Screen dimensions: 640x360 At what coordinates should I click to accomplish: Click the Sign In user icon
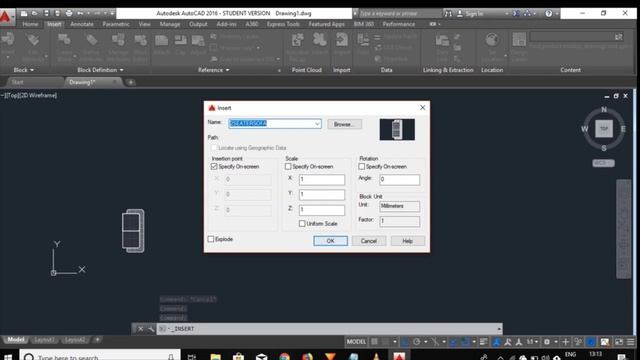460,13
